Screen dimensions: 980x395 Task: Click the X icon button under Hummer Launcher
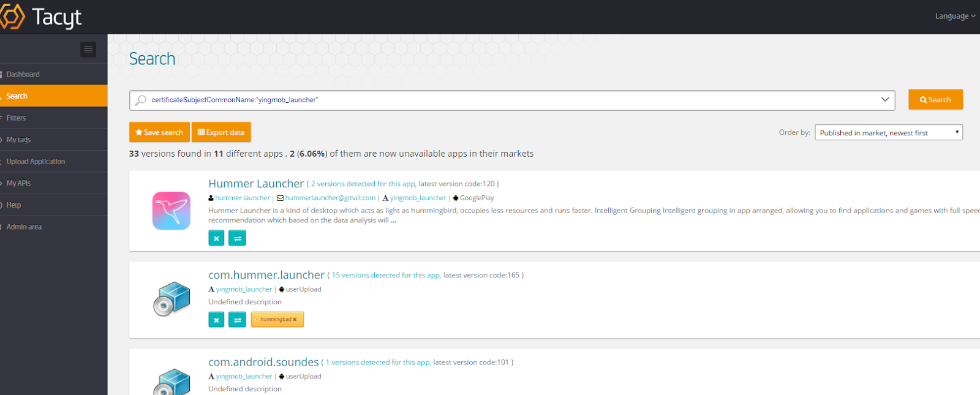(x=216, y=238)
